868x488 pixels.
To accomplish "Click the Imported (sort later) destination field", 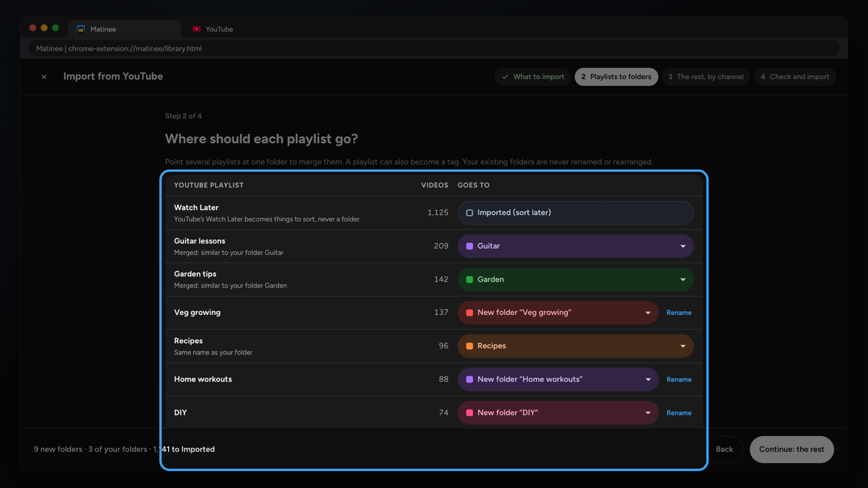I will (576, 213).
